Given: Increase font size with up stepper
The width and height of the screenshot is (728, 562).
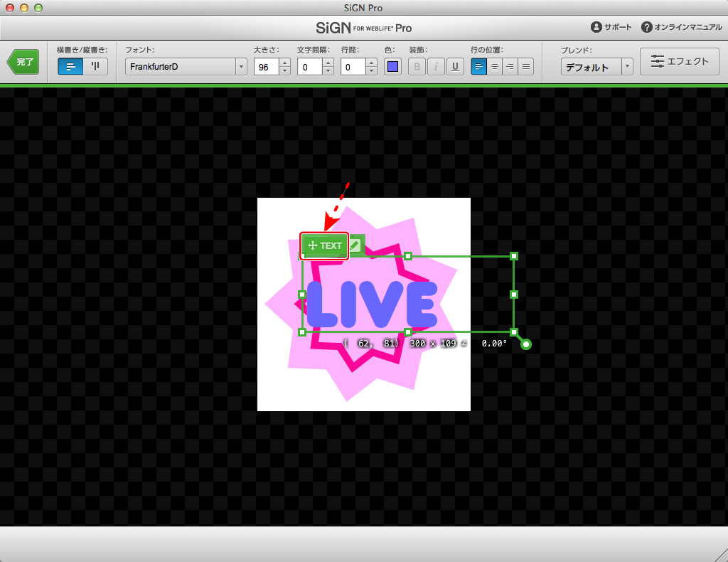Looking at the screenshot, I should (x=285, y=62).
